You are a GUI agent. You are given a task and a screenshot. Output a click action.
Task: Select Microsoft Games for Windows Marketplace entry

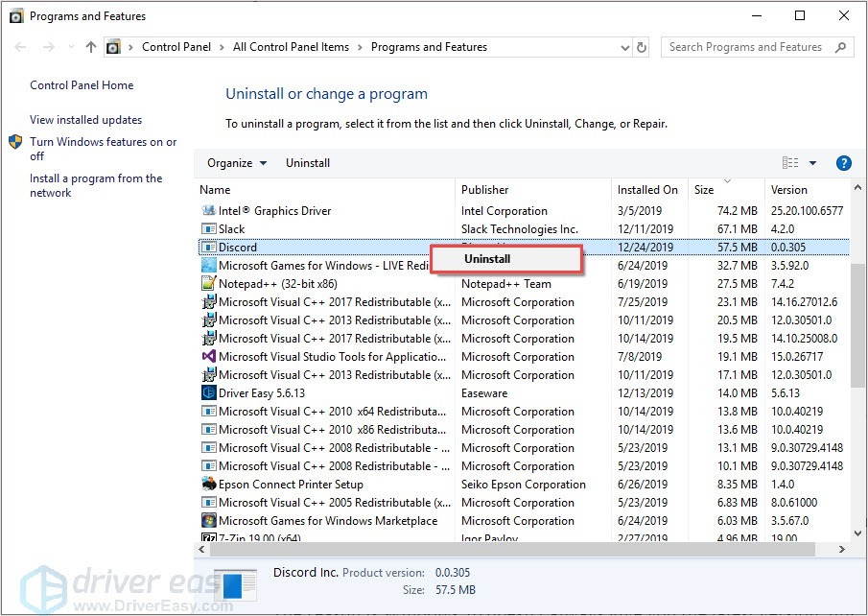click(328, 521)
